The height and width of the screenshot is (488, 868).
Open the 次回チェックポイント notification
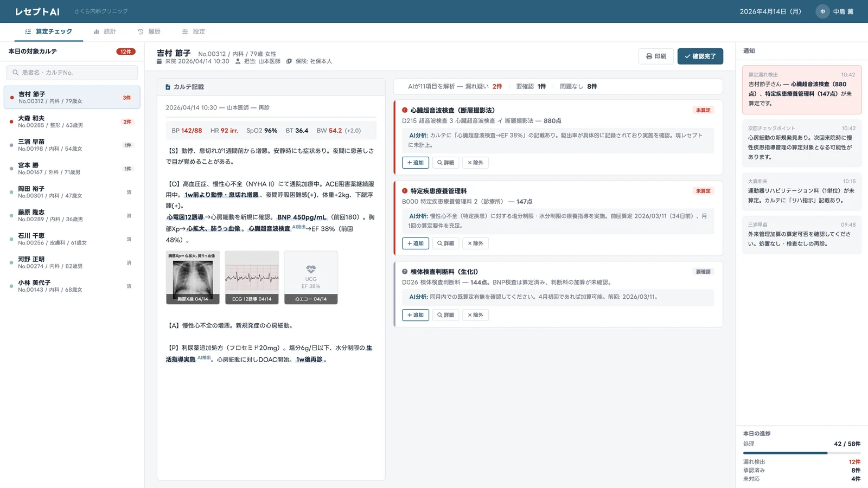[802, 143]
